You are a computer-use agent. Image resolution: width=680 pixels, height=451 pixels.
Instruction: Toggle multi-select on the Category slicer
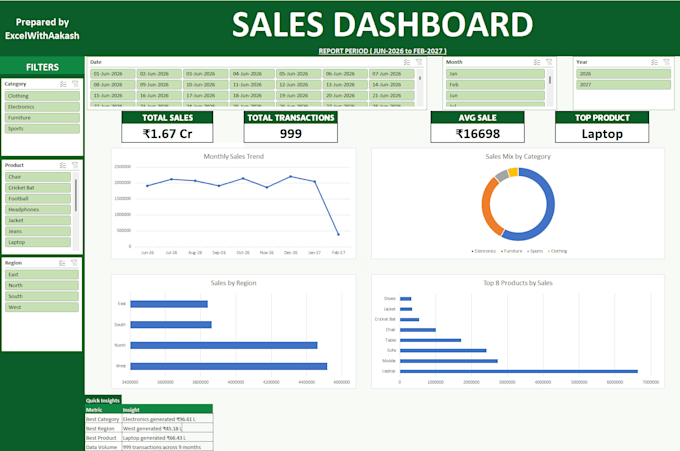(63, 84)
